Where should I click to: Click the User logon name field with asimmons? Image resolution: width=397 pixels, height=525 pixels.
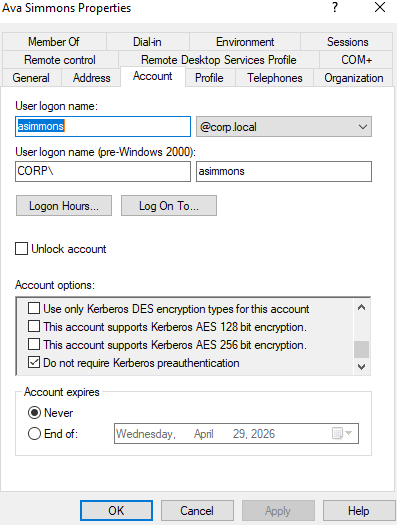[103, 126]
